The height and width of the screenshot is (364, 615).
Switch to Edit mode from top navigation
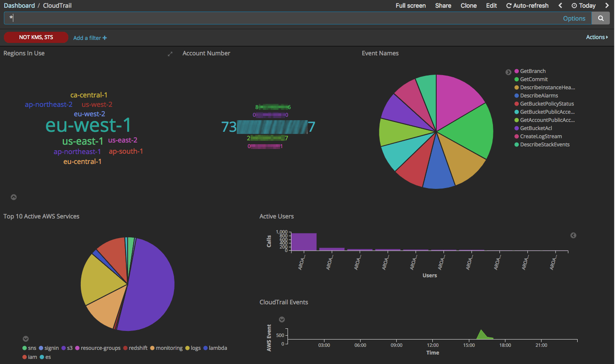(491, 6)
